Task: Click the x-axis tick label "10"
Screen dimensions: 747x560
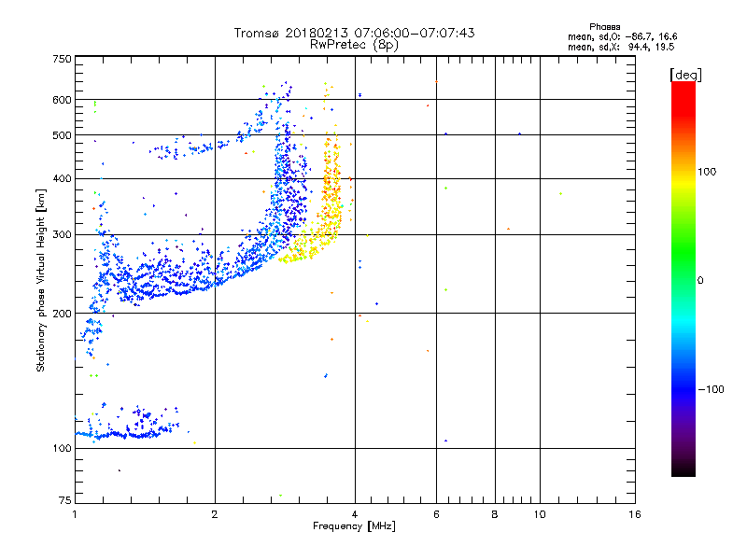Action: click(x=540, y=515)
